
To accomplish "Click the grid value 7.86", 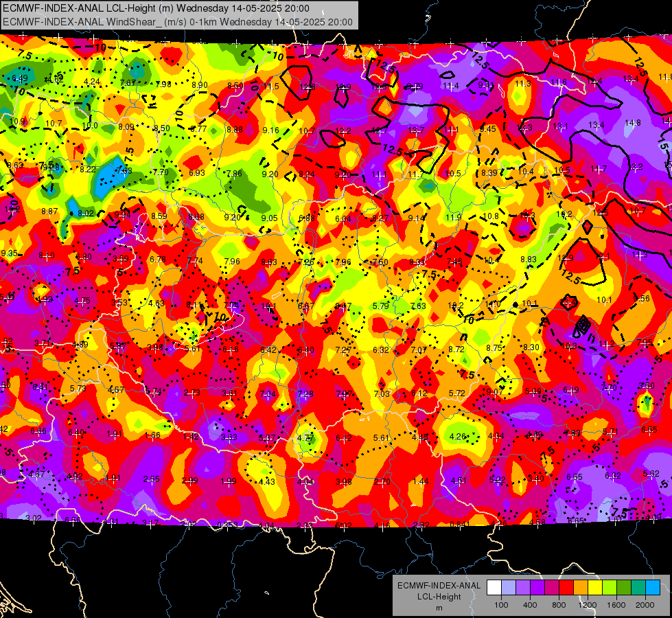I will (x=234, y=173).
